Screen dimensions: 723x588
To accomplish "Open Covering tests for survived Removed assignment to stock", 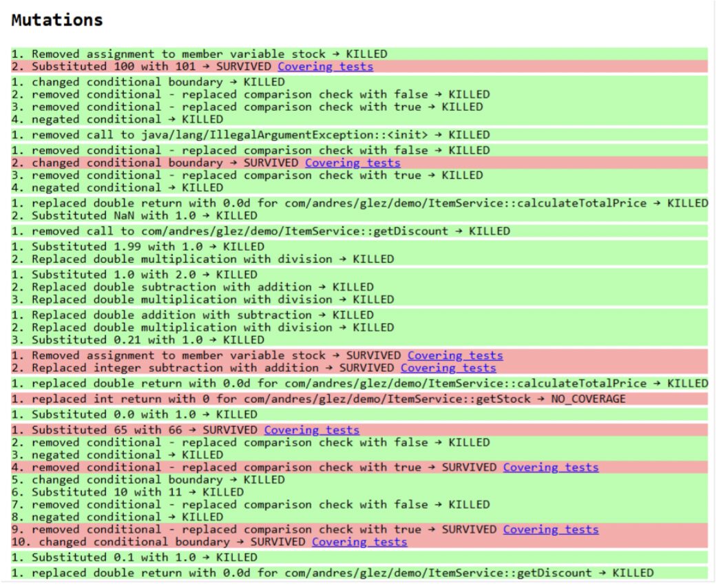I will (455, 355).
